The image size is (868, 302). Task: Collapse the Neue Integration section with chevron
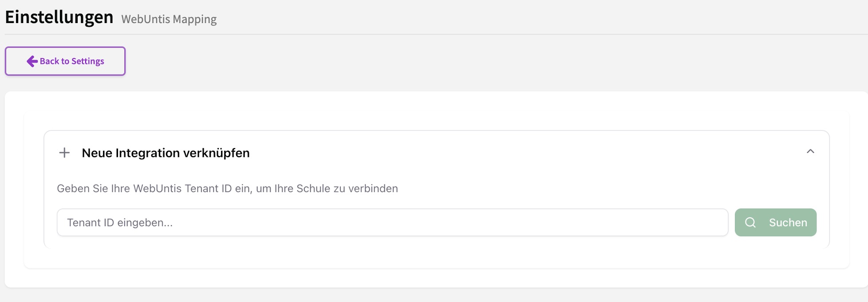click(x=810, y=152)
